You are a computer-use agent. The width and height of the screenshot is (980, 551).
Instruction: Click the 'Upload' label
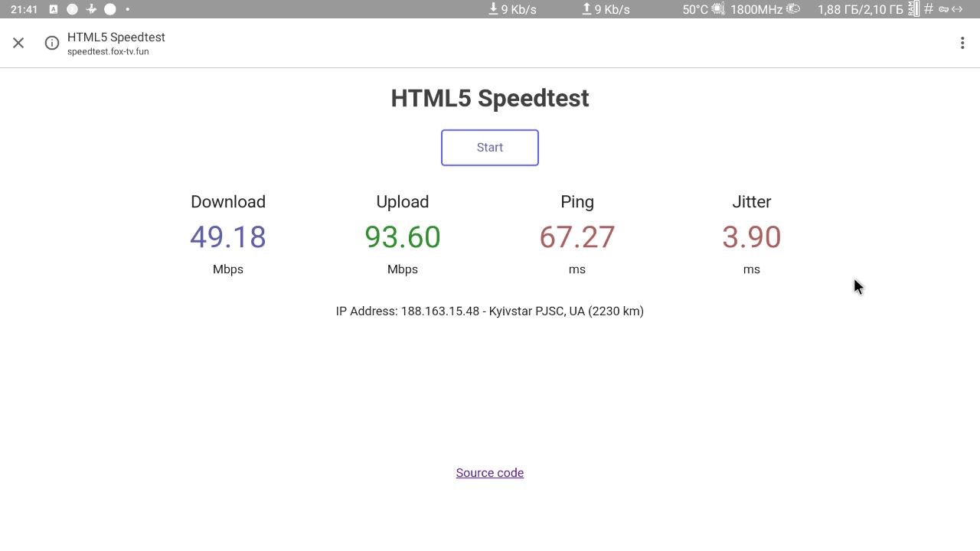tap(403, 202)
